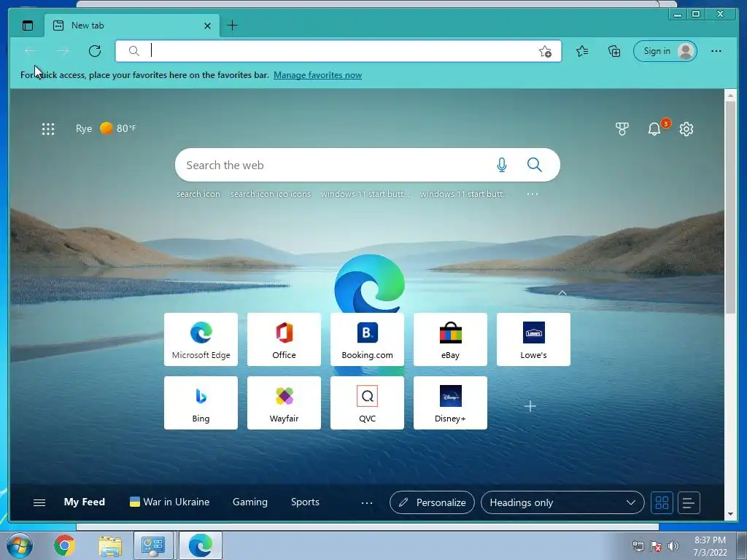
Task: Open Windows Explorer from the taskbar
Action: (x=110, y=545)
